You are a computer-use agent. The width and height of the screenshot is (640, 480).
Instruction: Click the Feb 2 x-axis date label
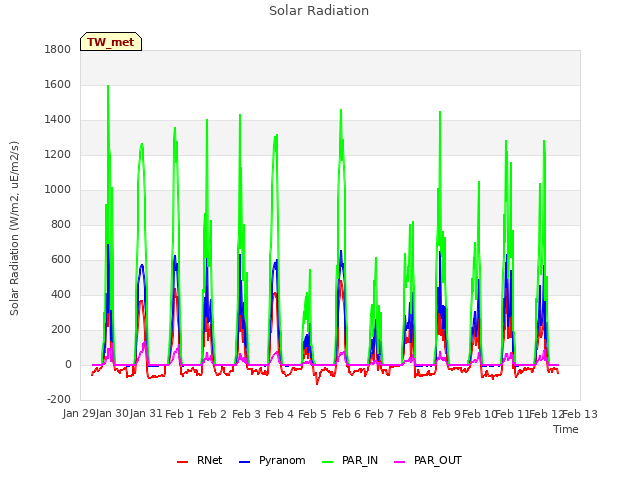point(212,414)
